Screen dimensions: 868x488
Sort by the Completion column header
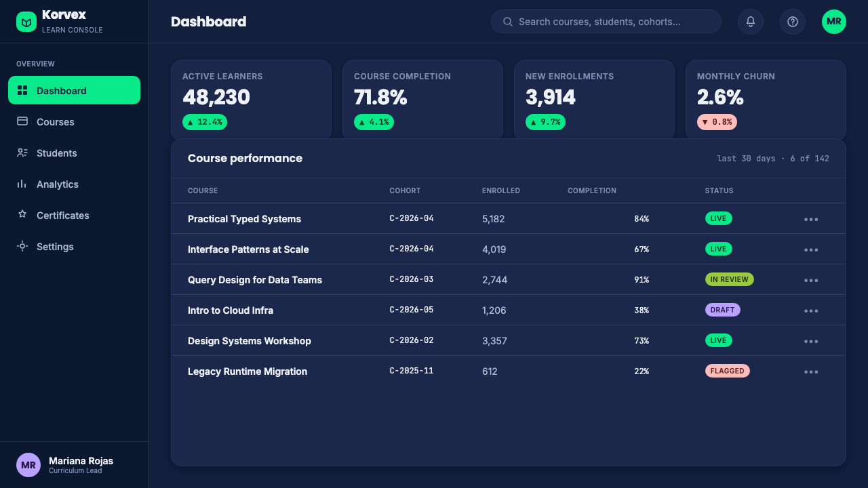tap(592, 190)
